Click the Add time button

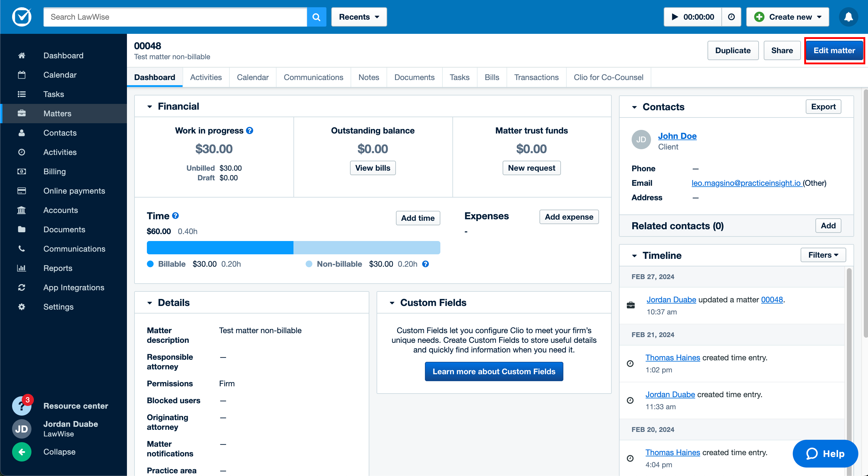point(418,218)
